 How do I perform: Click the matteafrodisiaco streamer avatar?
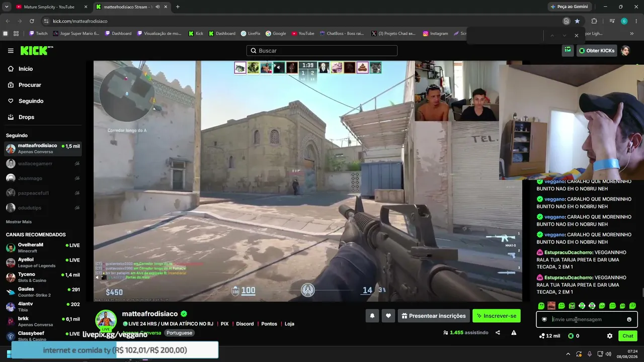pyautogui.click(x=106, y=320)
